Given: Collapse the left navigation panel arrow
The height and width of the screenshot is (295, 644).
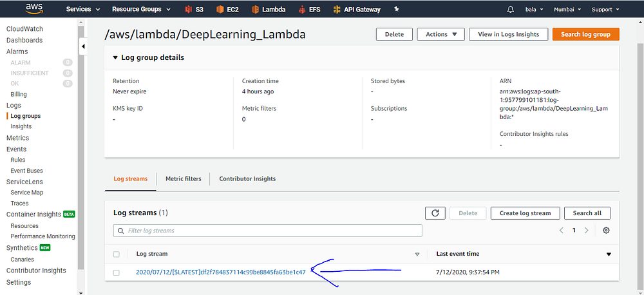Looking at the screenshot, I should click(x=83, y=46).
